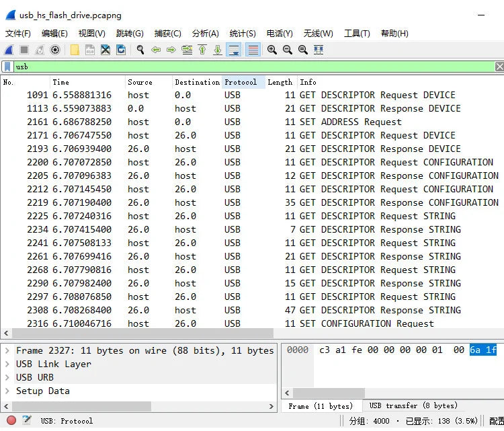This screenshot has width=504, height=431.
Task: Sort by the Time column header
Action: [x=87, y=82]
